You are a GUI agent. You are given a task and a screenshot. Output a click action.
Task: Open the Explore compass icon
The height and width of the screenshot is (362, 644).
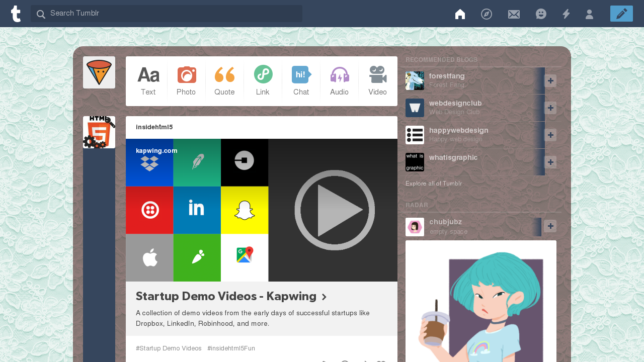pos(487,14)
